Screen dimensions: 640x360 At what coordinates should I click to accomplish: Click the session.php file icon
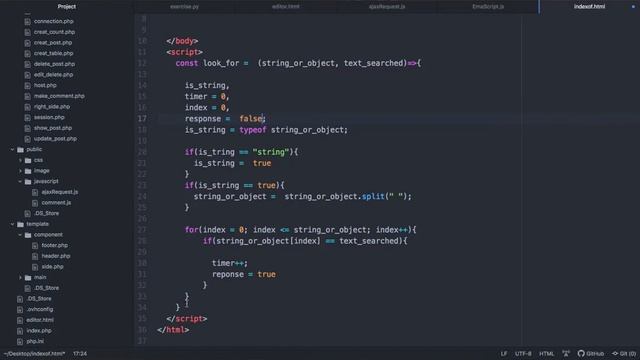tap(27, 118)
